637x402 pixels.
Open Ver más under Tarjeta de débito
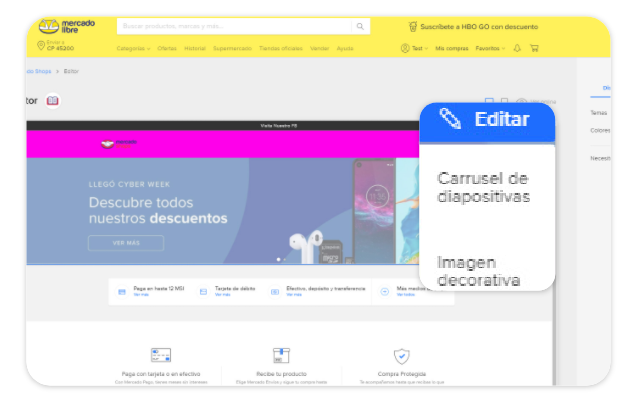(x=222, y=295)
